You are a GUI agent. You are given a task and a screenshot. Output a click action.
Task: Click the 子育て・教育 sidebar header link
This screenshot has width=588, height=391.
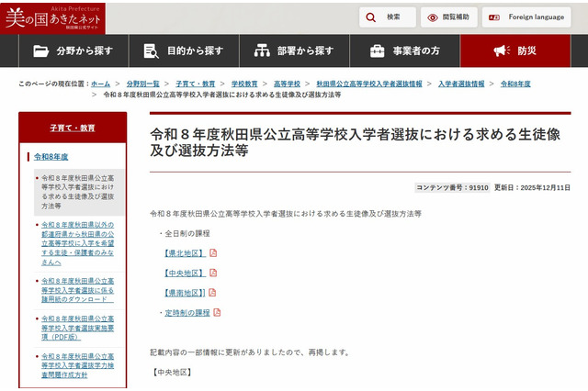click(73, 128)
